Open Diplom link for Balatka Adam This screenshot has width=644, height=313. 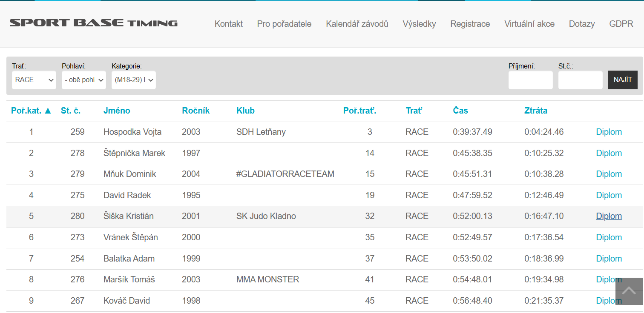tap(609, 259)
